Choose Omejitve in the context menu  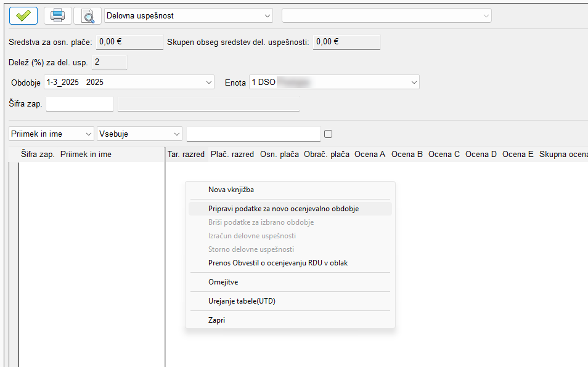point(290,282)
